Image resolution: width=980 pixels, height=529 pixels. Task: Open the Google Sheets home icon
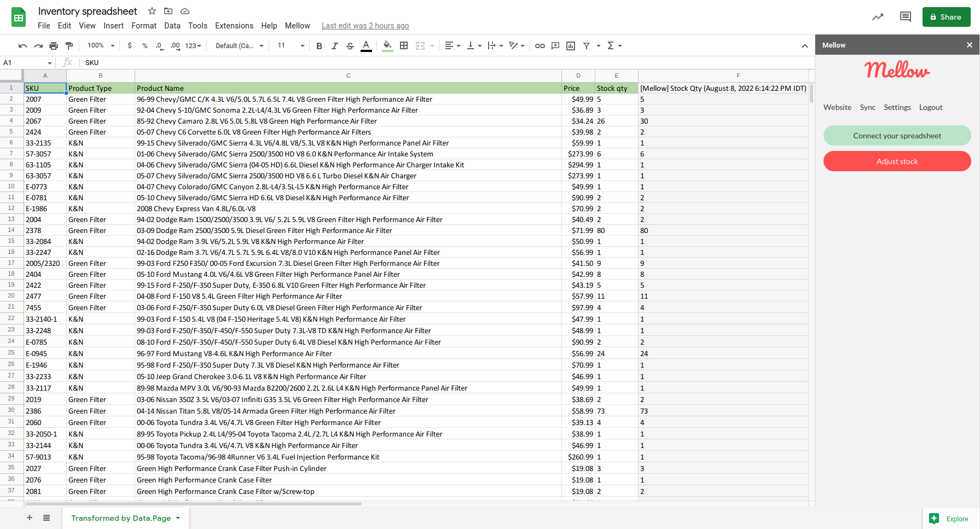(x=19, y=18)
